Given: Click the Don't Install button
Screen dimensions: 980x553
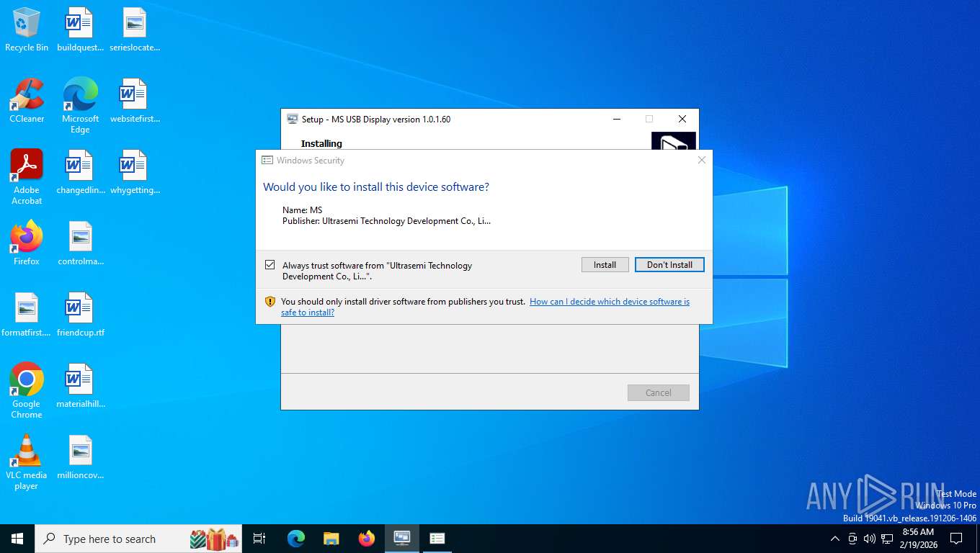Looking at the screenshot, I should tap(669, 265).
